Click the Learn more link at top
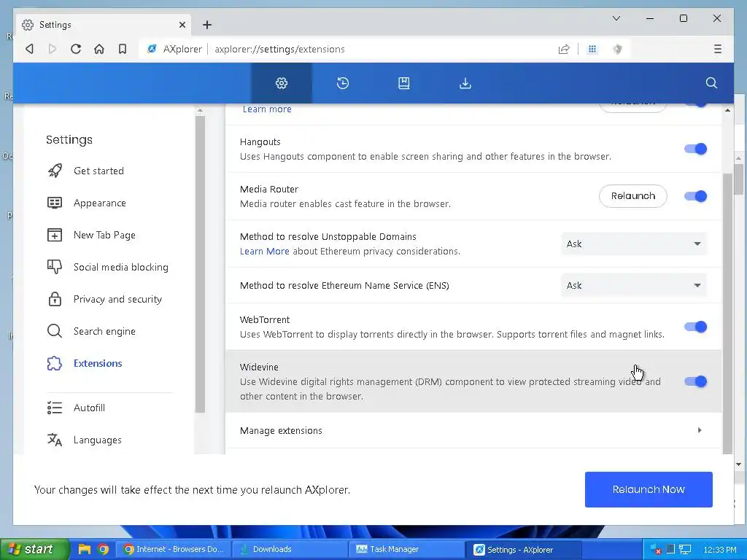This screenshot has width=747, height=560. (267, 109)
